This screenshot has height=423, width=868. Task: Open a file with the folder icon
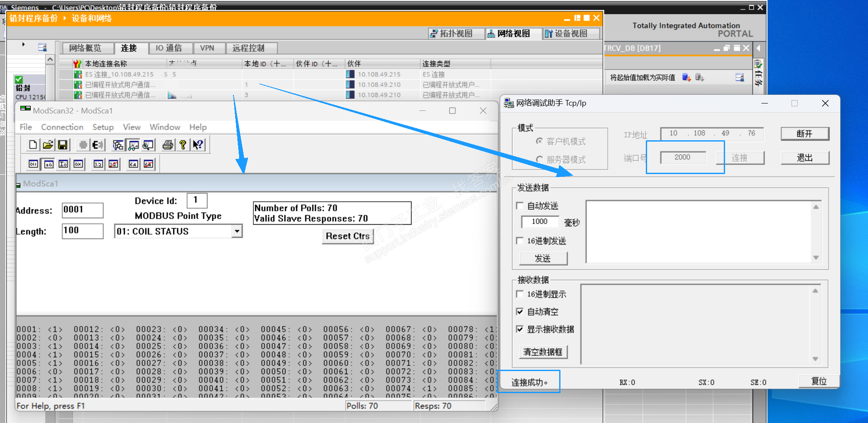[x=48, y=145]
